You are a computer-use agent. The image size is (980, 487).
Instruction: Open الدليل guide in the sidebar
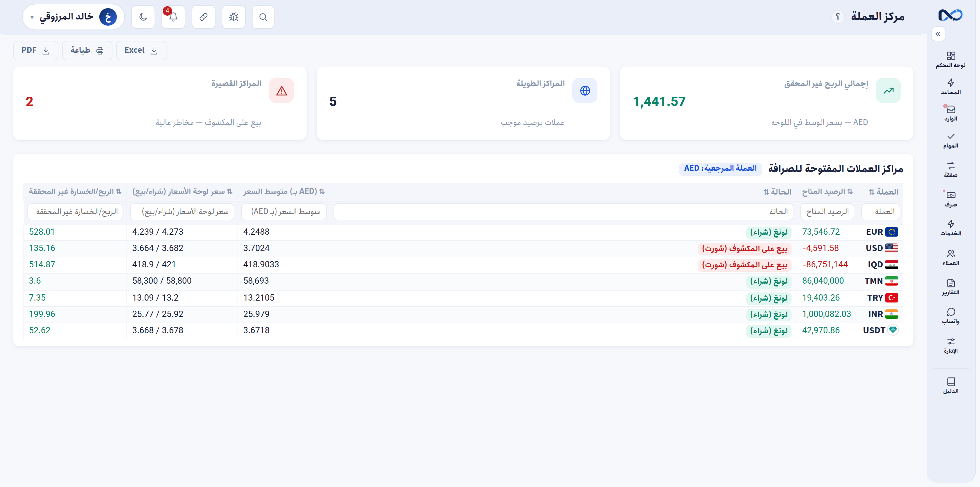pos(951,386)
